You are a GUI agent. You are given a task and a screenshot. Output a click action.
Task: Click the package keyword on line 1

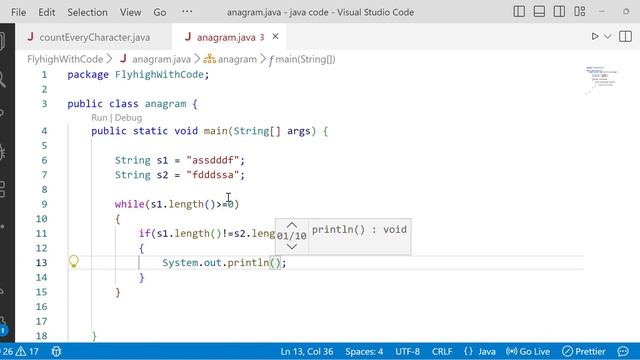click(88, 75)
